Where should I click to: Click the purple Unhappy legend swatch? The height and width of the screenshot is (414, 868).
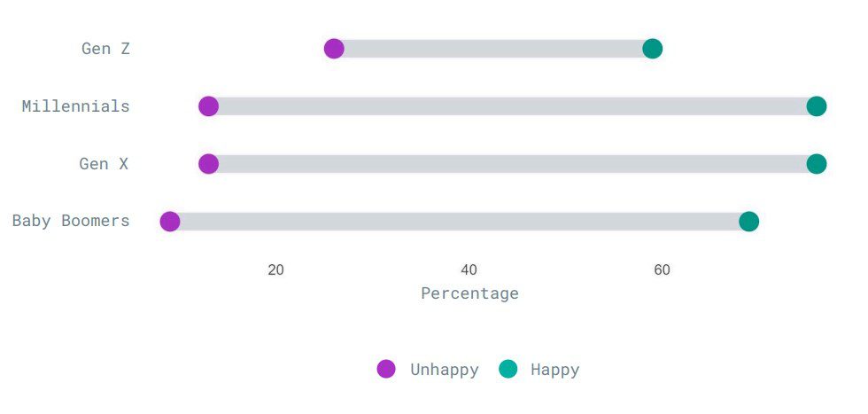click(386, 370)
